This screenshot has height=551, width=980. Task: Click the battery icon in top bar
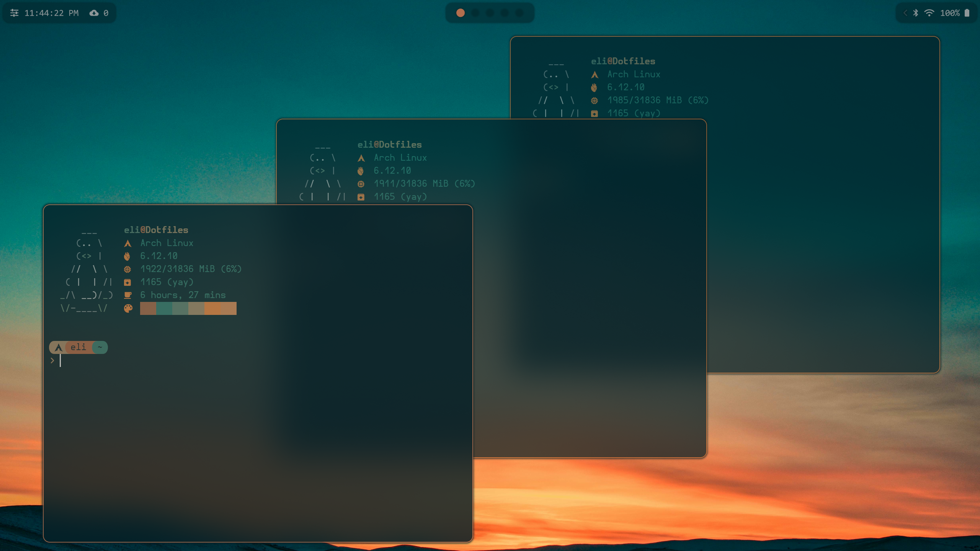(967, 13)
